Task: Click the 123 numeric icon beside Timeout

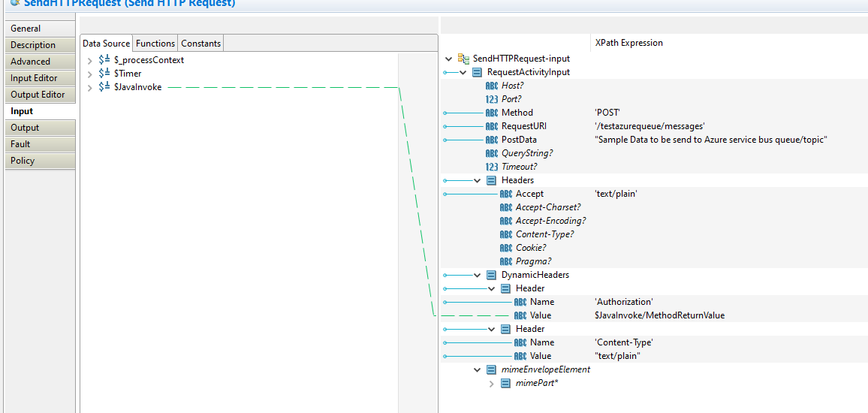Action: [492, 167]
